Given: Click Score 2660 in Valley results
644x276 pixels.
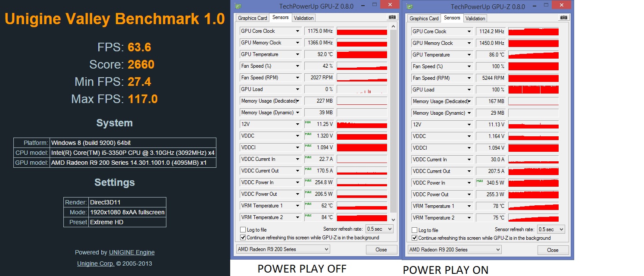Looking at the screenshot, I should click(x=141, y=65).
